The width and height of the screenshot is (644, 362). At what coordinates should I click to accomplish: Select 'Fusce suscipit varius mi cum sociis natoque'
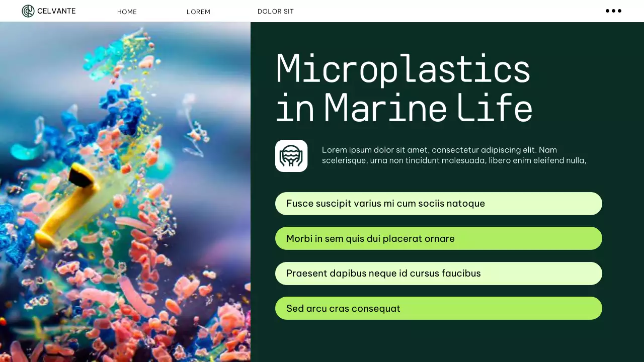click(x=438, y=204)
